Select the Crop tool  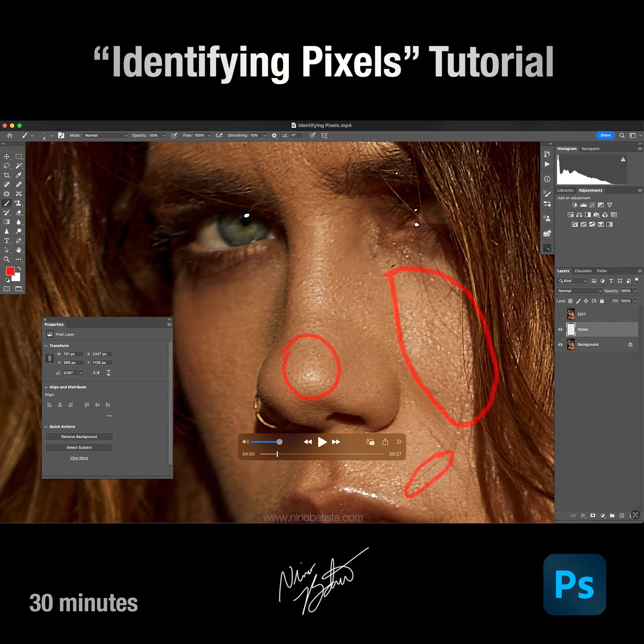tap(7, 175)
